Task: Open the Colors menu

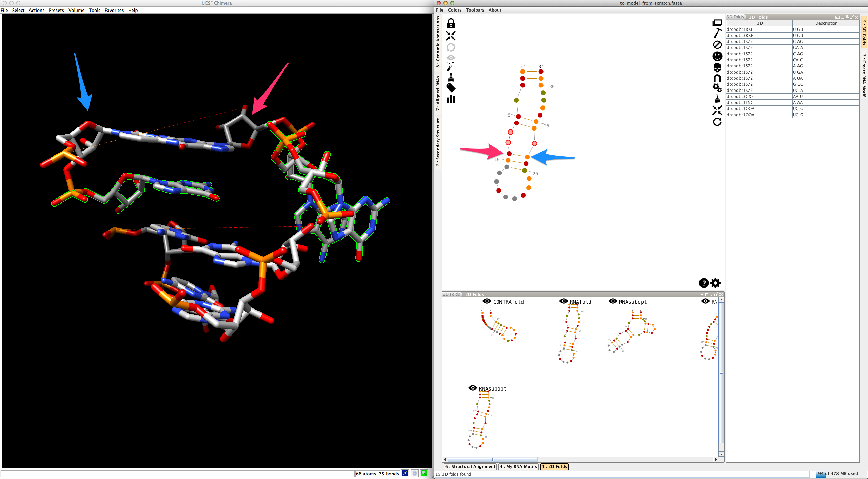Action: [455, 10]
